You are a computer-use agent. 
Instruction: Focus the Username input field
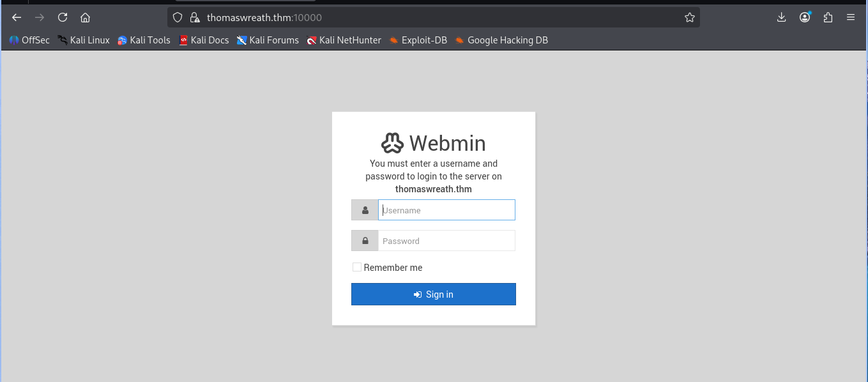tap(446, 210)
